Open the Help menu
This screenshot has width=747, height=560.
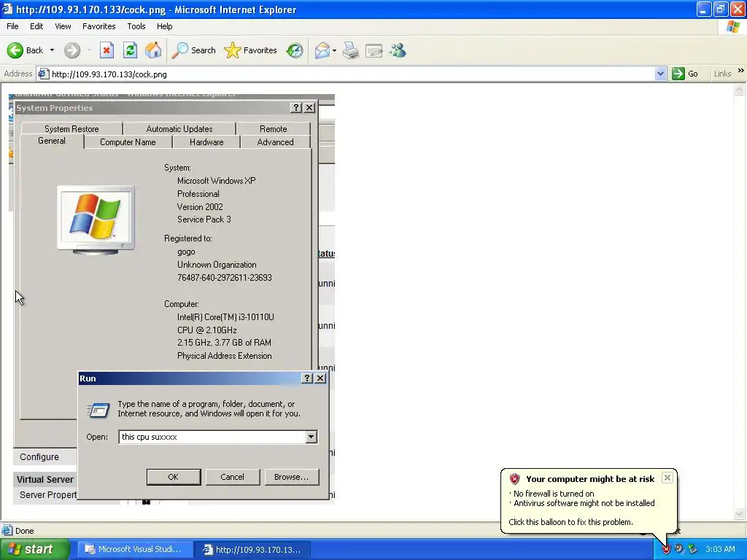[164, 26]
